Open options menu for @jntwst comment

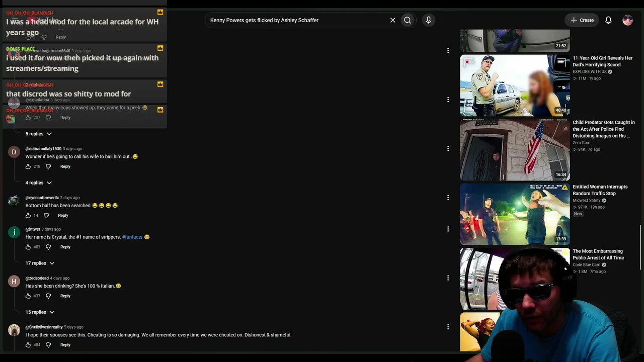point(448,229)
